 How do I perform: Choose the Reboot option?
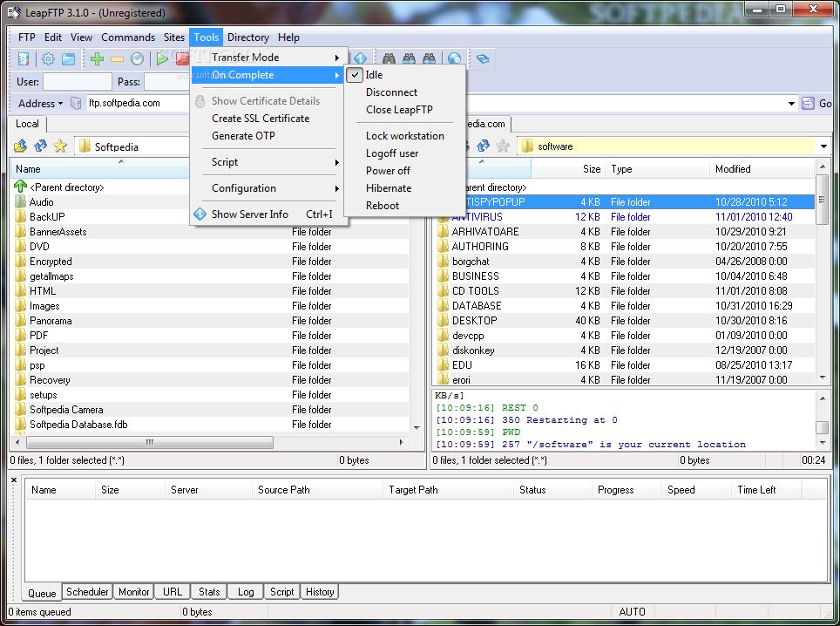tap(404, 205)
